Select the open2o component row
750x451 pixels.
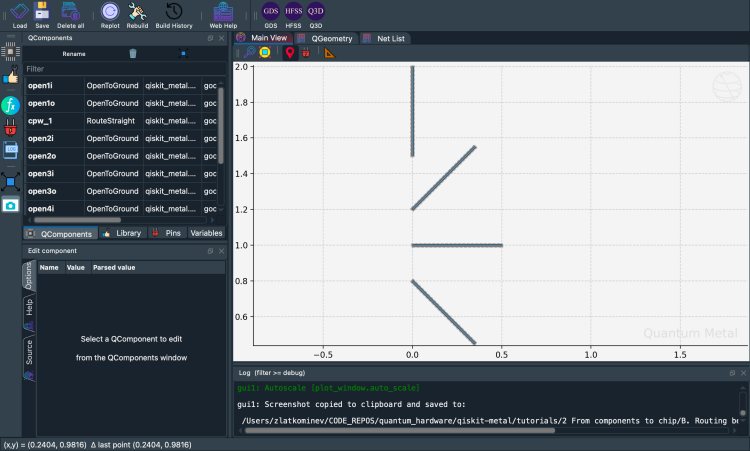[x=121, y=156]
